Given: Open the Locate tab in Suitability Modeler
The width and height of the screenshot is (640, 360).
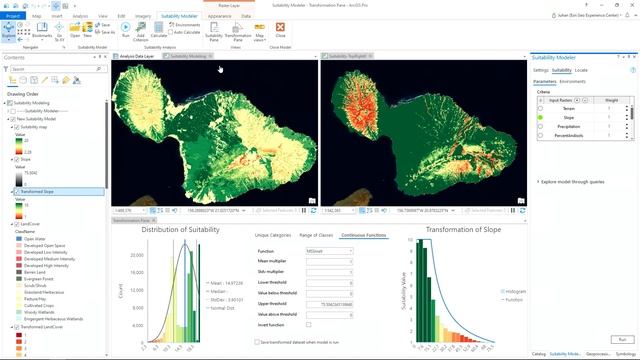Looking at the screenshot, I should 581,70.
